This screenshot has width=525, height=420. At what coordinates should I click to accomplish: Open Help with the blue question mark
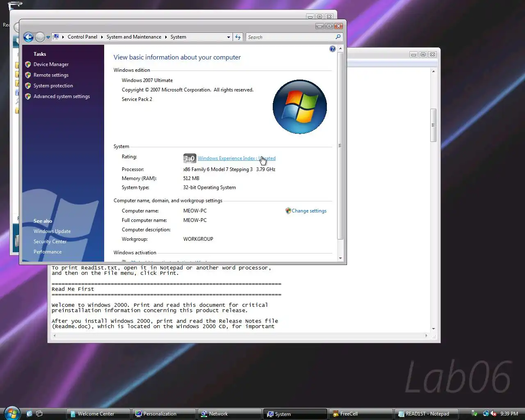332,49
